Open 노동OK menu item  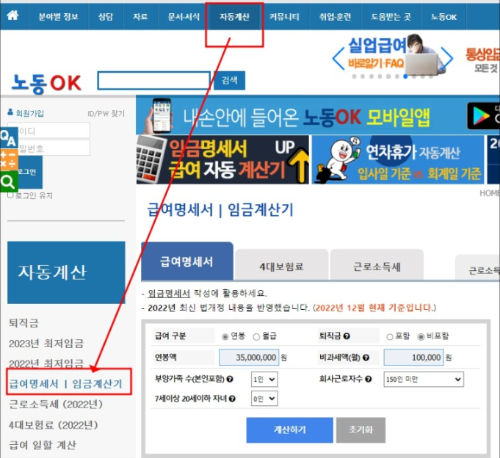click(444, 17)
